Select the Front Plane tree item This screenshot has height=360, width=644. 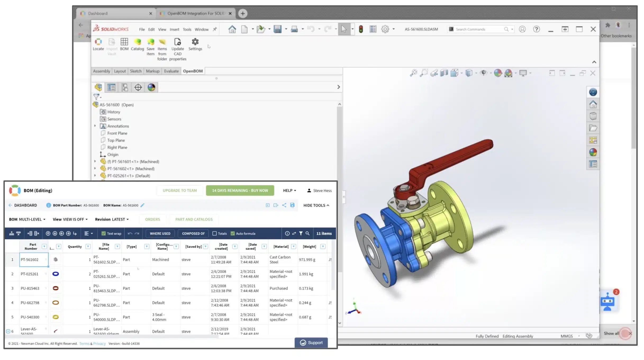[117, 133]
